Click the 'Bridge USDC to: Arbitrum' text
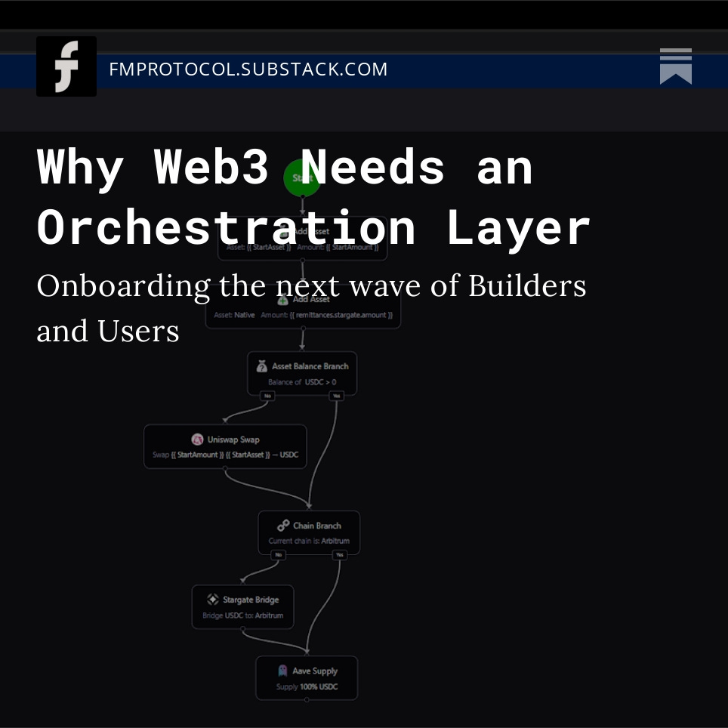 pos(242,615)
